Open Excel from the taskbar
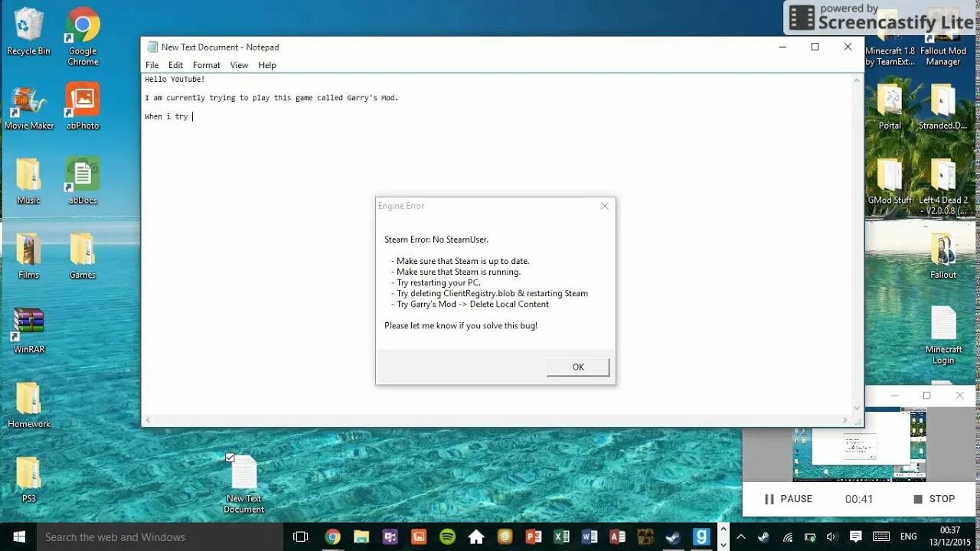Screen dimensions: 980x551 (x=561, y=537)
